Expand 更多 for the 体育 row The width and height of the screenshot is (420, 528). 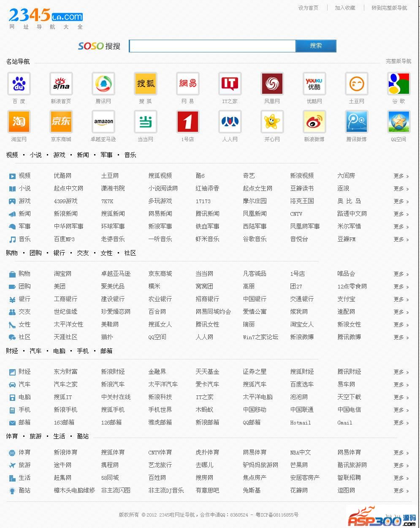point(401,453)
